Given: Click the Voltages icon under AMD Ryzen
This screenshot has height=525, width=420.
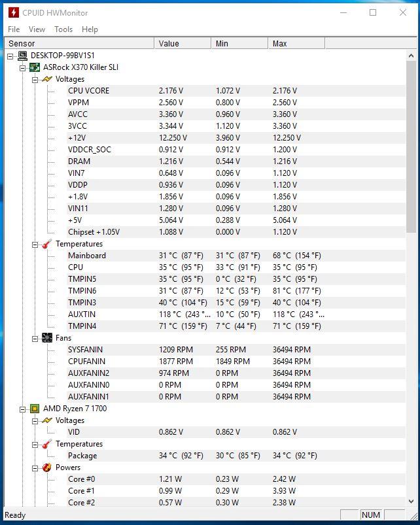Looking at the screenshot, I should click(x=47, y=420).
